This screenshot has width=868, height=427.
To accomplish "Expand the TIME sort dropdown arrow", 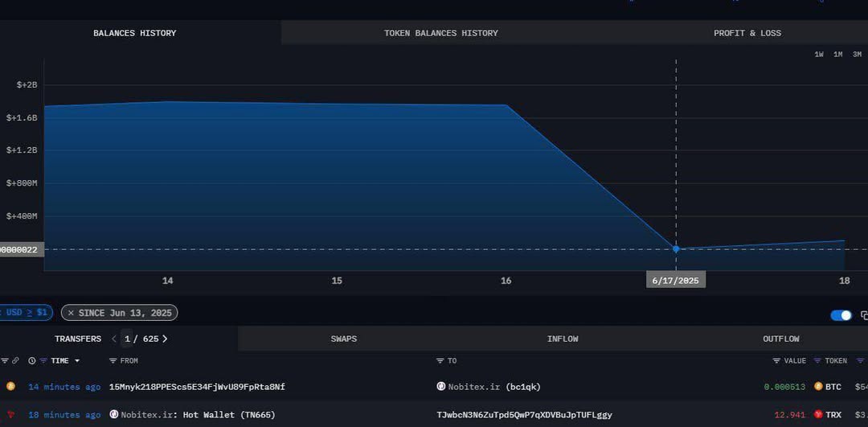I will [77, 361].
